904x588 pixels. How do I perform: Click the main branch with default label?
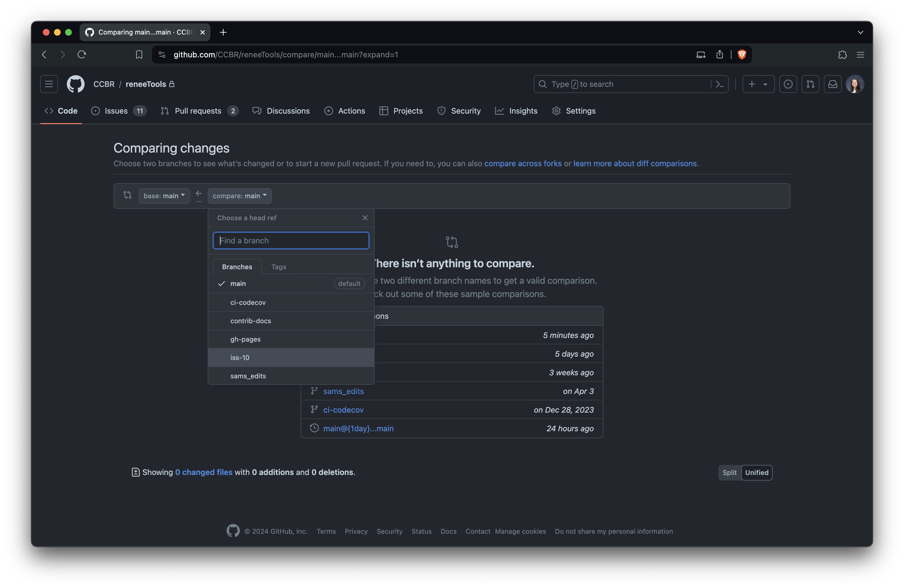291,283
